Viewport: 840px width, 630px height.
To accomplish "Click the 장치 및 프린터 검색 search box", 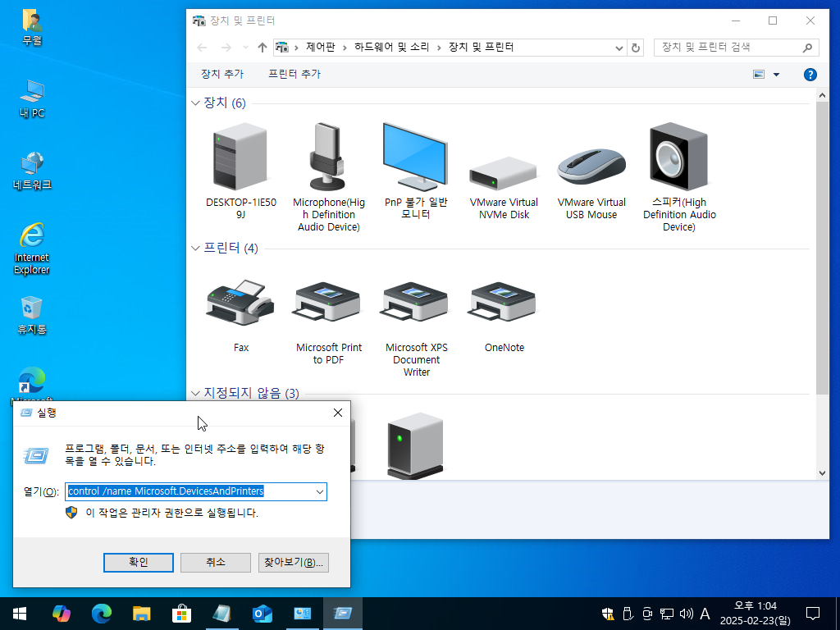I will 728,48.
